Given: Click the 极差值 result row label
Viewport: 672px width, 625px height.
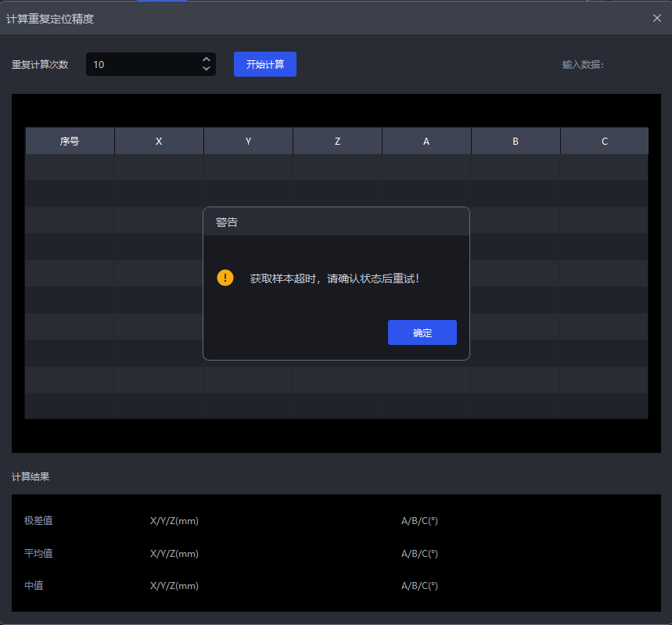Looking at the screenshot, I should click(x=38, y=521).
